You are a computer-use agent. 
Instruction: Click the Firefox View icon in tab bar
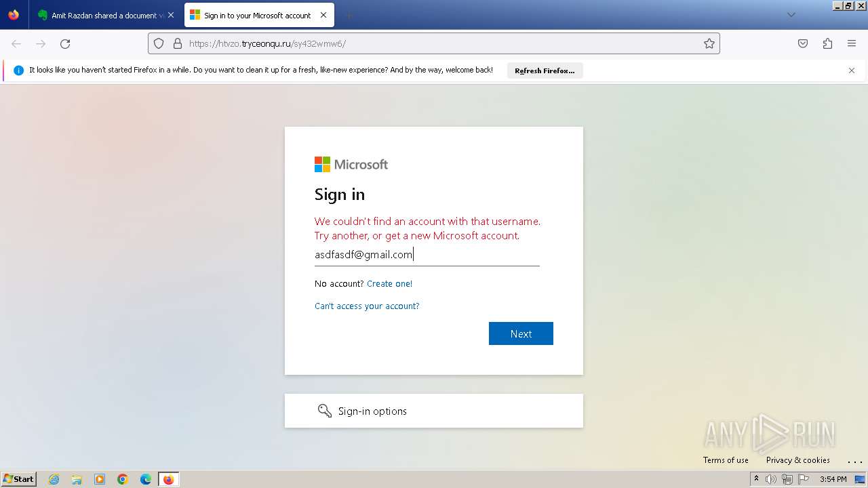pos(14,15)
